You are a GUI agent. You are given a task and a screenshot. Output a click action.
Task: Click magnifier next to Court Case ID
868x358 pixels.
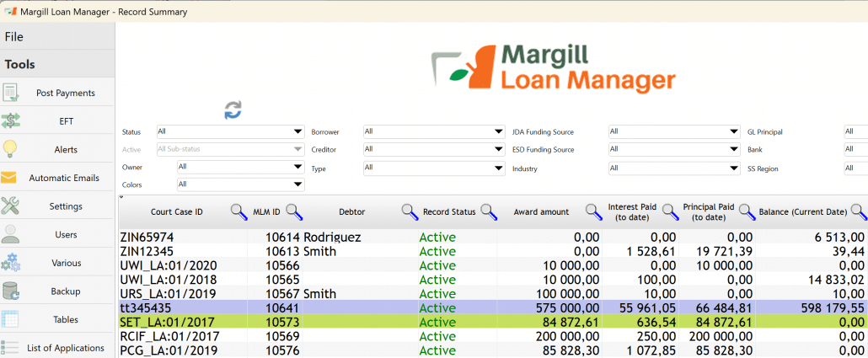238,211
